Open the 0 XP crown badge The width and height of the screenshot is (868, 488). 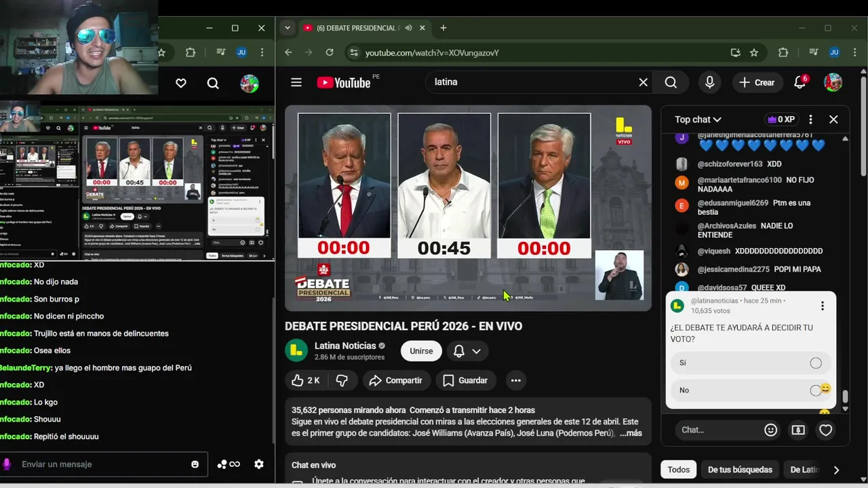tap(781, 119)
